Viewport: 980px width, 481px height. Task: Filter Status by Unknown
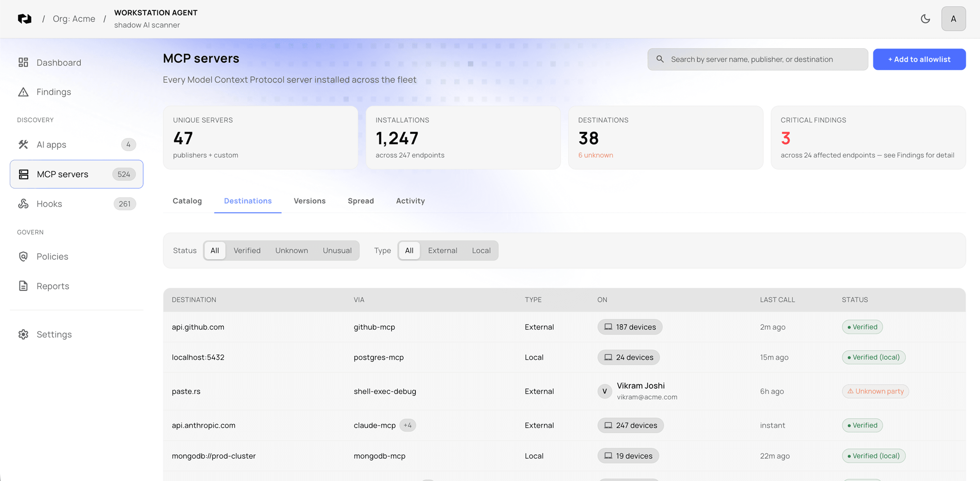[291, 250]
